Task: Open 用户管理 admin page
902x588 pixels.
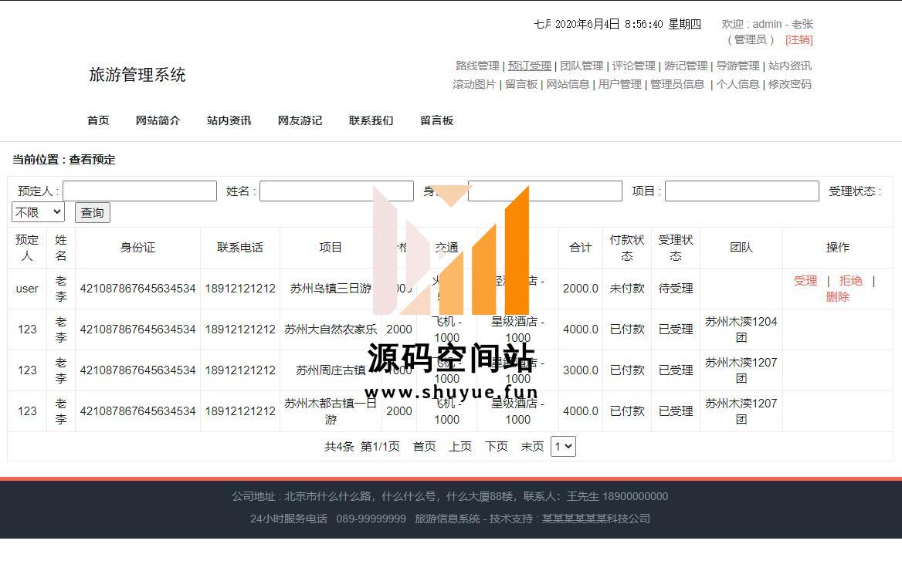Action: click(619, 84)
